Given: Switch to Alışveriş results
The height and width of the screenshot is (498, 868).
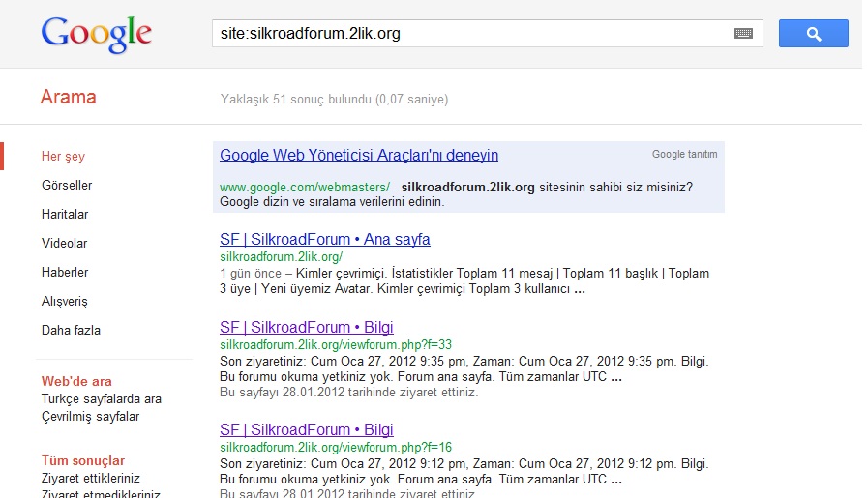Looking at the screenshot, I should pyautogui.click(x=64, y=302).
